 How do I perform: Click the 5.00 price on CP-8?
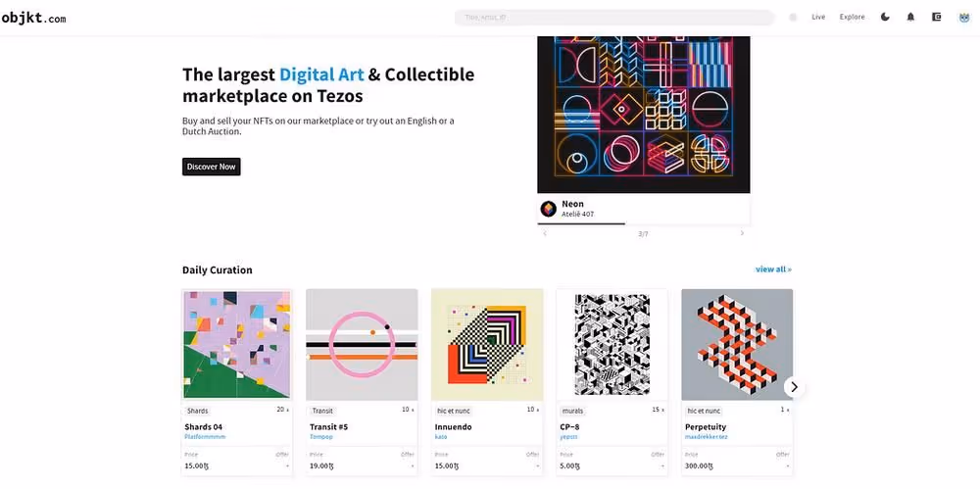[x=570, y=465]
